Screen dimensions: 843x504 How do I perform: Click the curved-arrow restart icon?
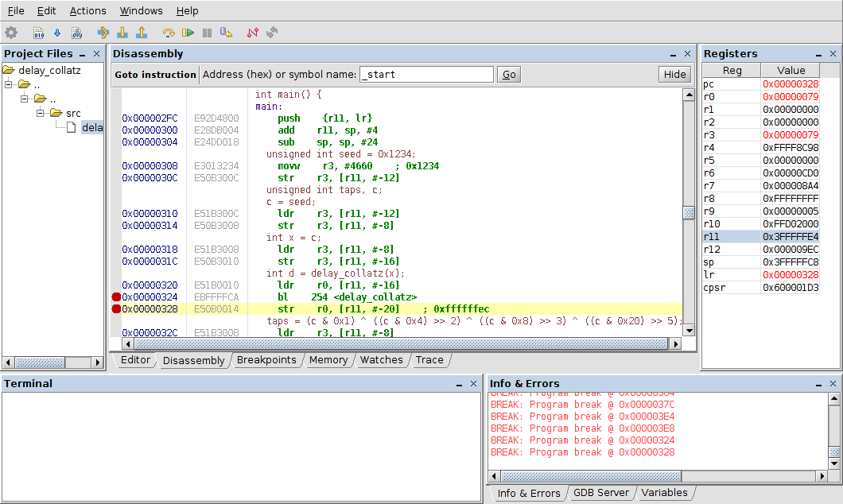(x=169, y=33)
